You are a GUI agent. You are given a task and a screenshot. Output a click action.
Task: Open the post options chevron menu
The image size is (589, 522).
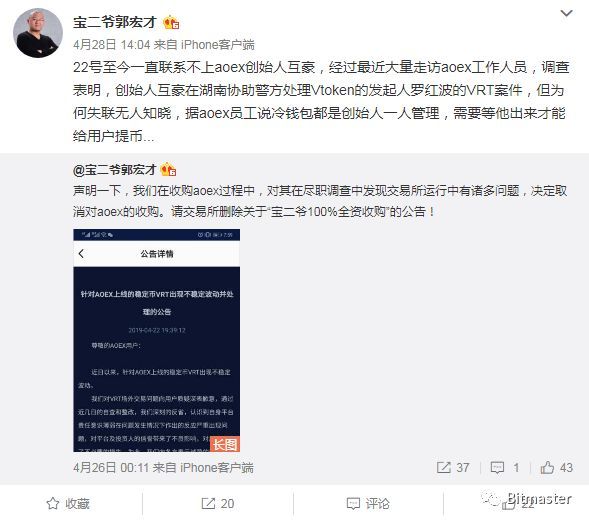pyautogui.click(x=566, y=14)
